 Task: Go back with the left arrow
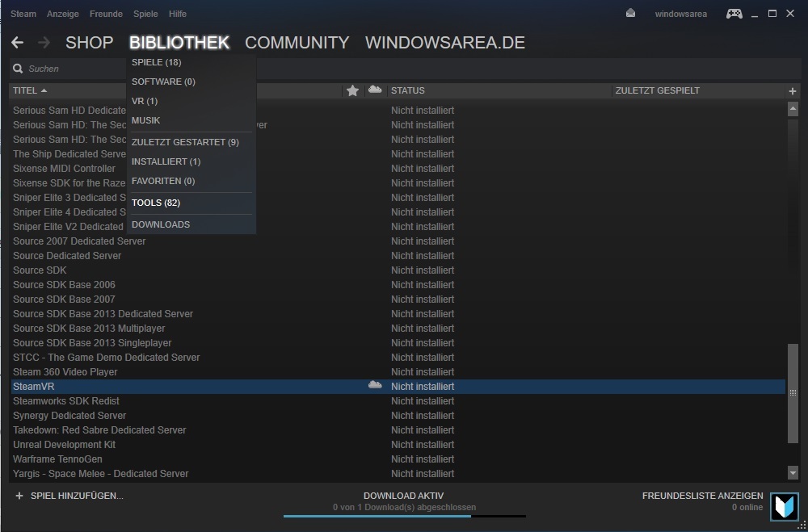(17, 43)
